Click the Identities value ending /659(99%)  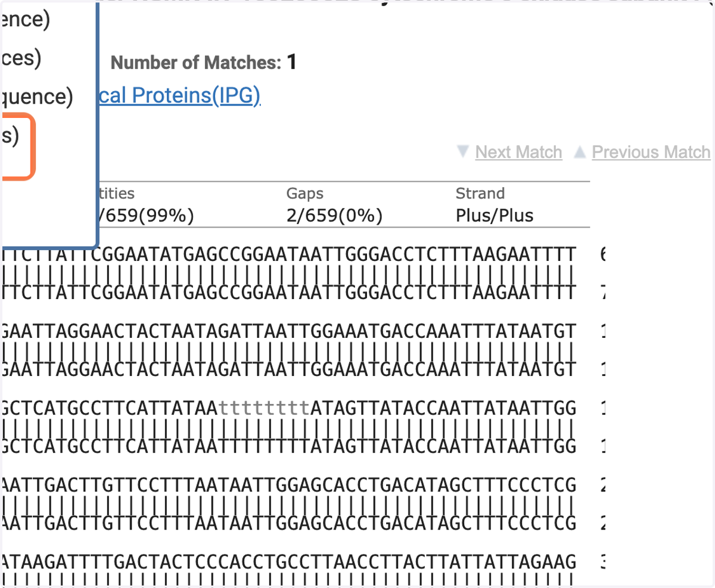point(146,215)
